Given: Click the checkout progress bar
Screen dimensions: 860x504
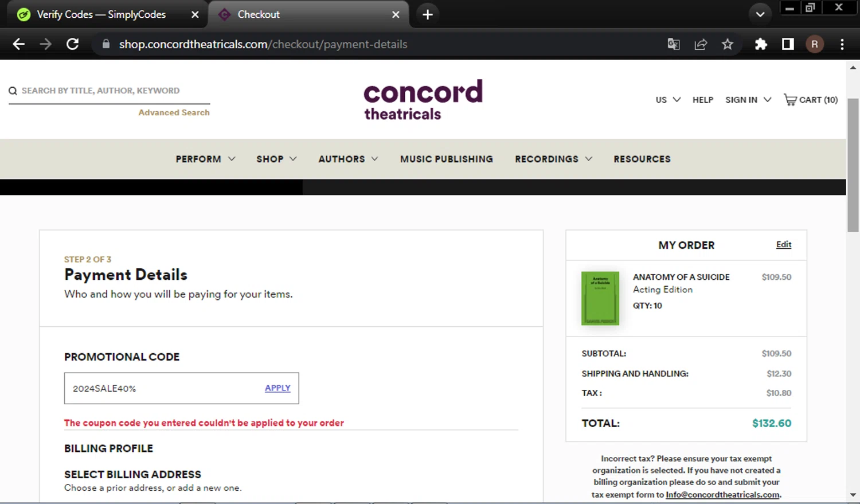Looking at the screenshot, I should (x=423, y=187).
